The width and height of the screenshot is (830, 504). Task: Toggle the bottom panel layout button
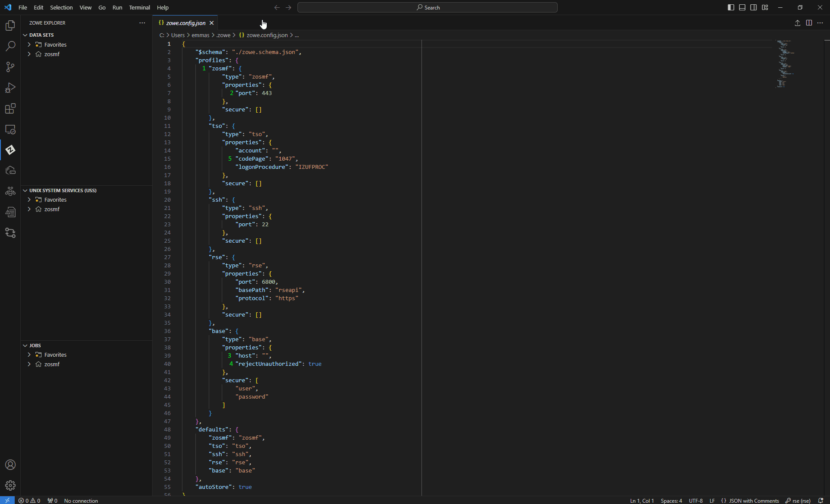(x=742, y=7)
